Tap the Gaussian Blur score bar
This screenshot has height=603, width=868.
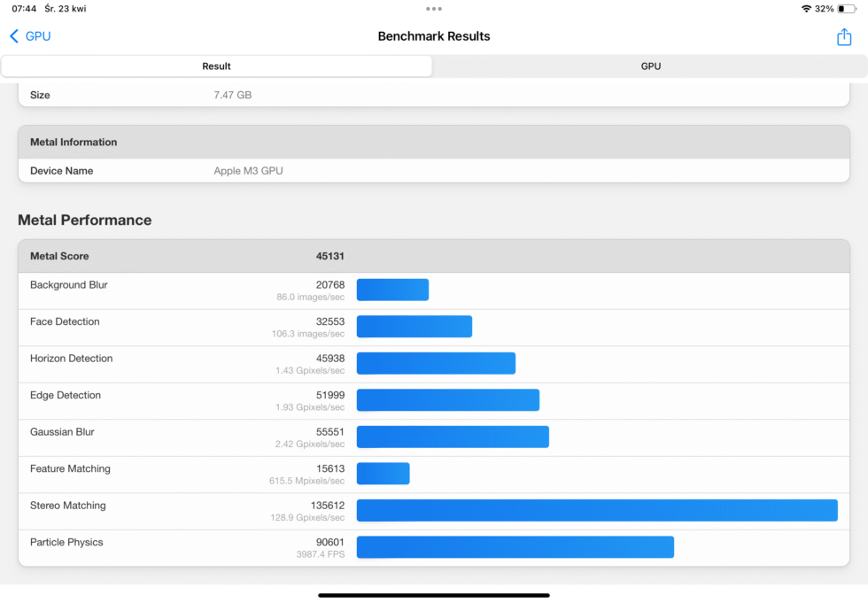coord(452,437)
